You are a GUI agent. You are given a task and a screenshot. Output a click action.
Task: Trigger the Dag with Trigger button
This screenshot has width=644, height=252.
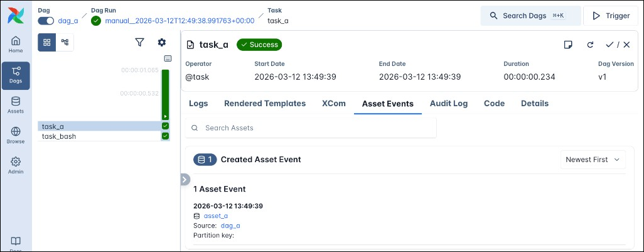tap(611, 16)
